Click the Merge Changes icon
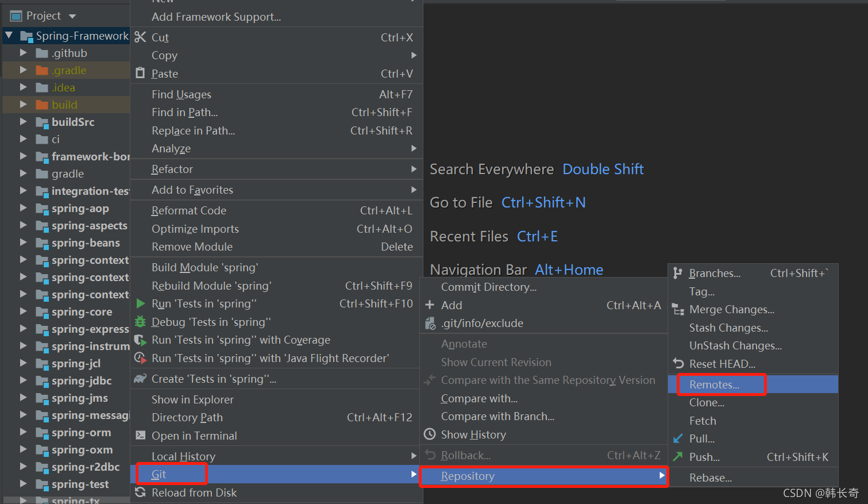 (x=678, y=310)
